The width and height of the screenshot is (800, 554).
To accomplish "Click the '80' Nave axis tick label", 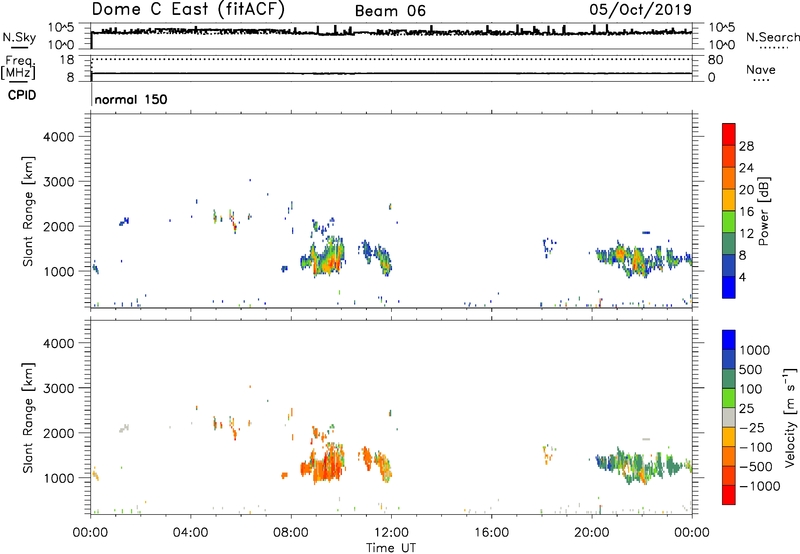I will 715,60.
